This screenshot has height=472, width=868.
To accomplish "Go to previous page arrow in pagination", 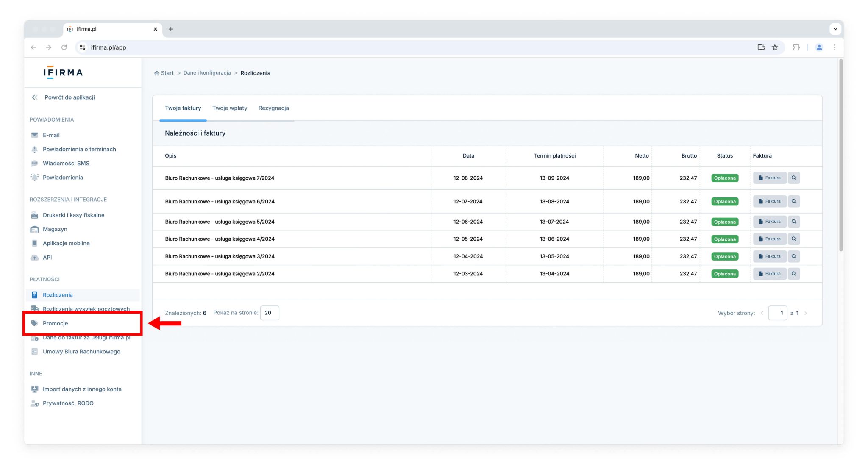I will click(762, 313).
